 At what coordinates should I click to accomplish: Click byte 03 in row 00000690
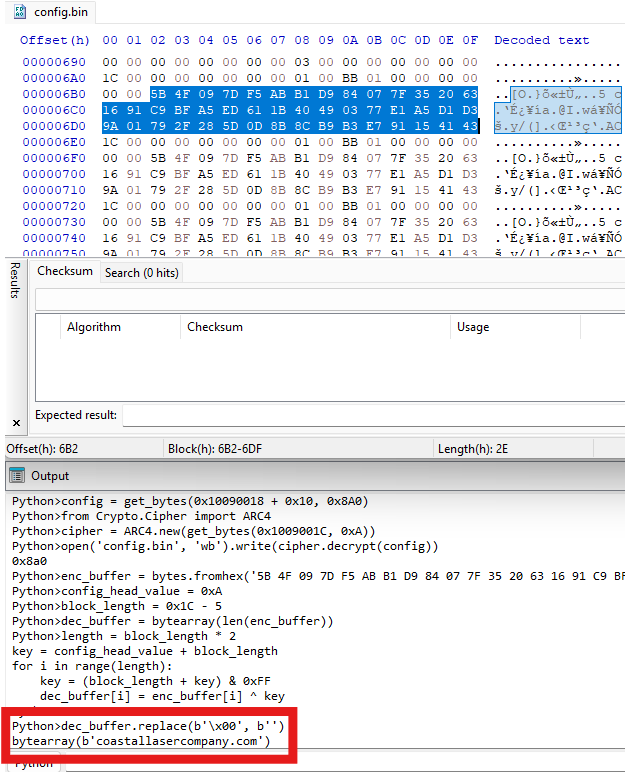tap(302, 63)
